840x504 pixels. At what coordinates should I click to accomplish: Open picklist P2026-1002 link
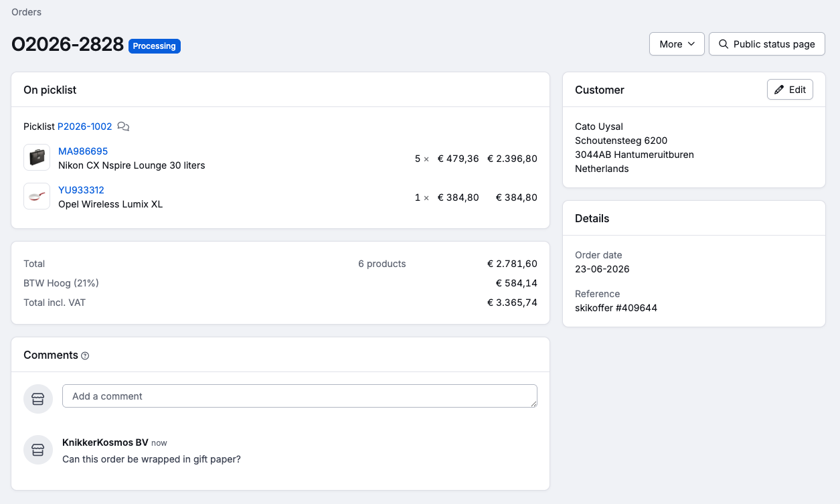[85, 126]
